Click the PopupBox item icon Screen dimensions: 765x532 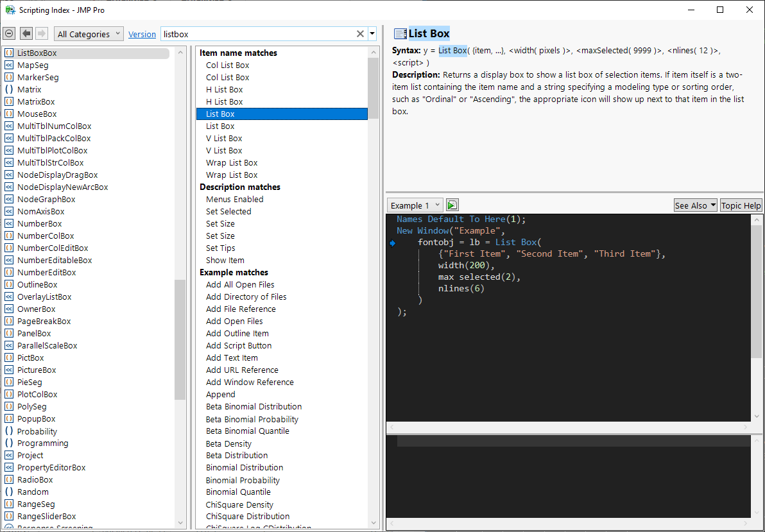(9, 419)
